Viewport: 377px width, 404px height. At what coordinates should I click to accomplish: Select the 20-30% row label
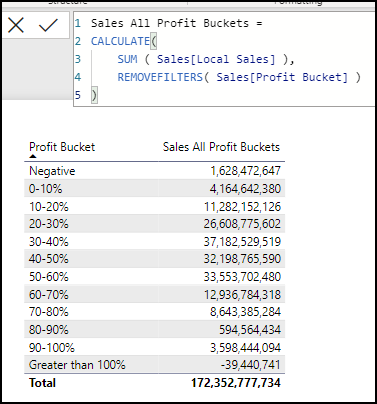[x=49, y=224]
